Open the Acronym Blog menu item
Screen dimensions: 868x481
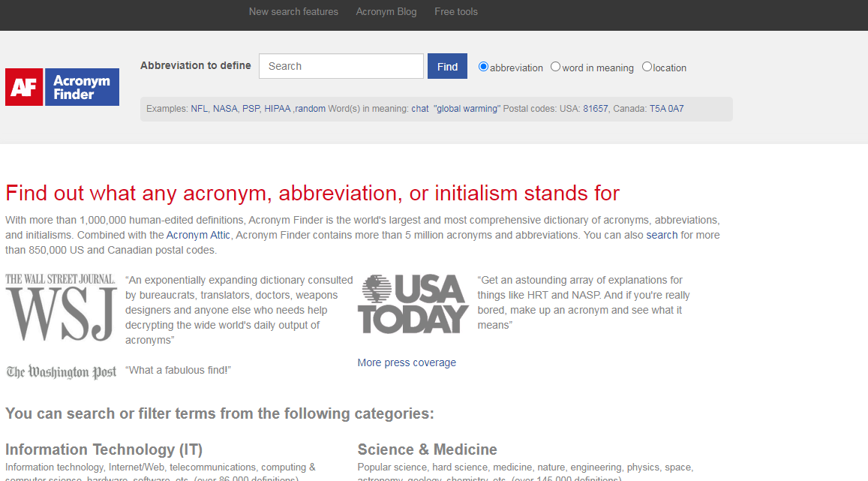tap(386, 11)
